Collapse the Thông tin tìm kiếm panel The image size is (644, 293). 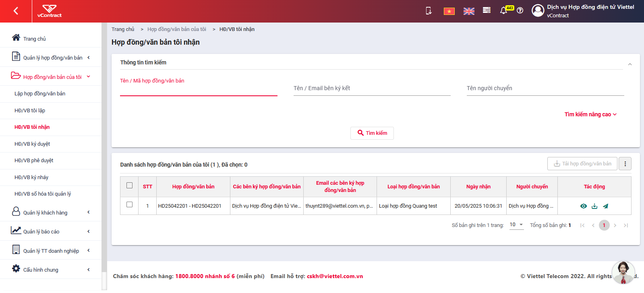pyautogui.click(x=630, y=64)
